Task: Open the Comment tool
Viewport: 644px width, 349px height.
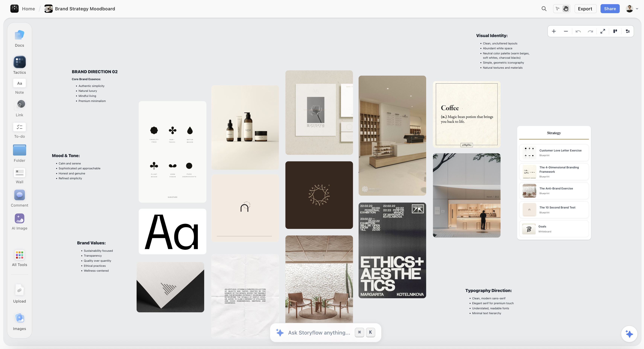Action: click(x=20, y=195)
